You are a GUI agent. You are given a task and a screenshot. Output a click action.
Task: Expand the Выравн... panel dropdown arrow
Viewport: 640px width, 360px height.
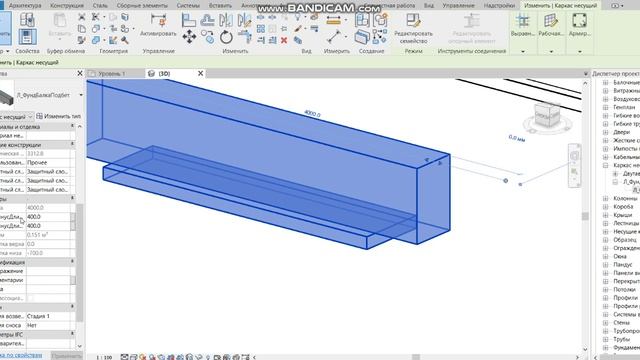point(522,51)
